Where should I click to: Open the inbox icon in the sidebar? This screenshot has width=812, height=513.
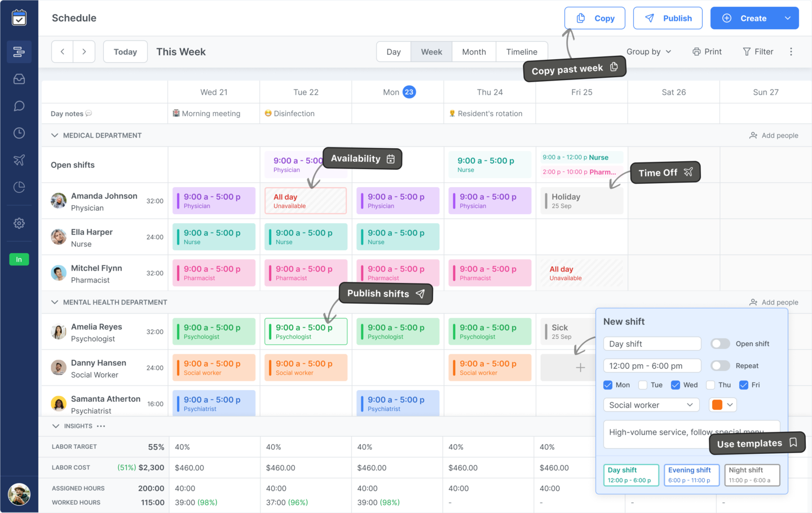pyautogui.click(x=19, y=78)
